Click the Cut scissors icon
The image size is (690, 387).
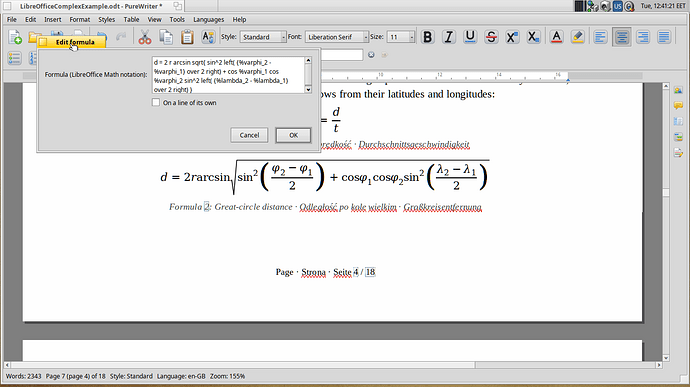pos(145,37)
